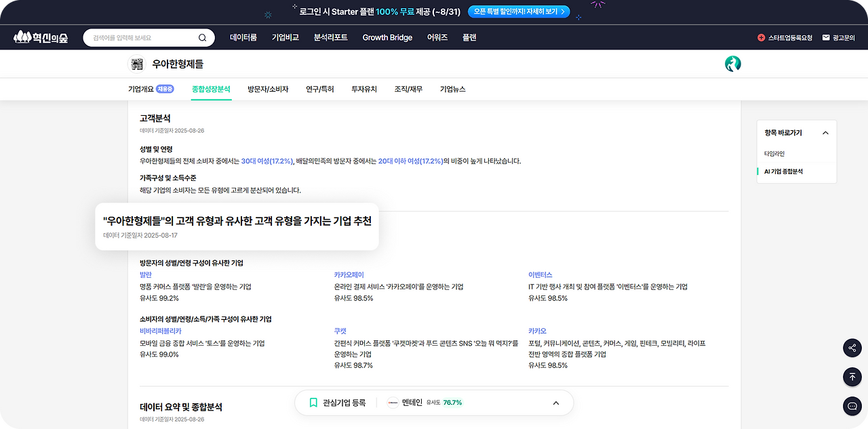Open the 혁신의숲 home logo
This screenshot has height=429, width=868.
pos(40,37)
